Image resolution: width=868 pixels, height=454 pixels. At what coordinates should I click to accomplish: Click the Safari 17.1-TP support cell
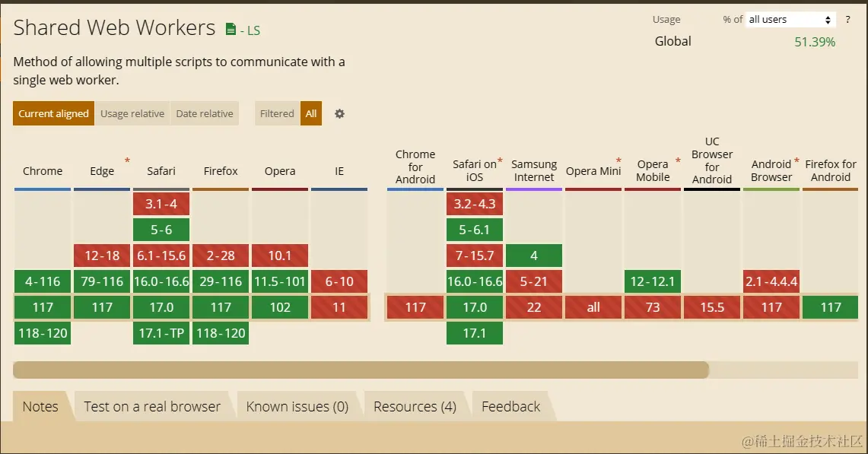coord(161,333)
